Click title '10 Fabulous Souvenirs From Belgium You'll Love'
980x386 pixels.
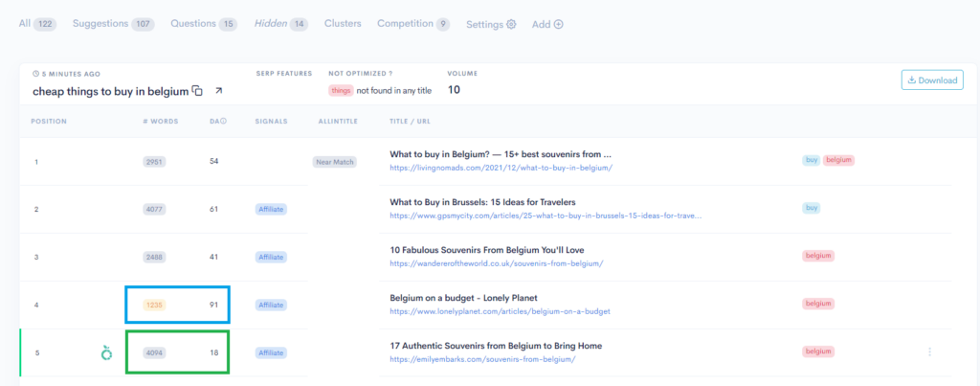tap(486, 250)
